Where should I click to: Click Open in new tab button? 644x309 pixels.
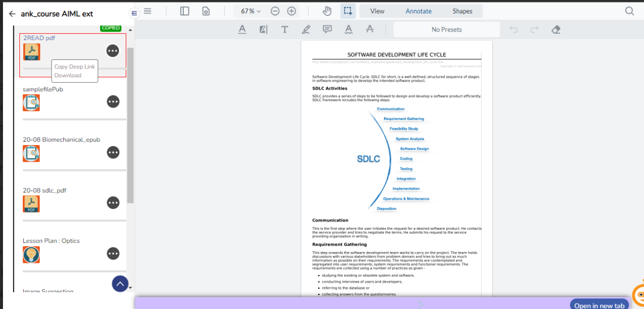tap(599, 305)
